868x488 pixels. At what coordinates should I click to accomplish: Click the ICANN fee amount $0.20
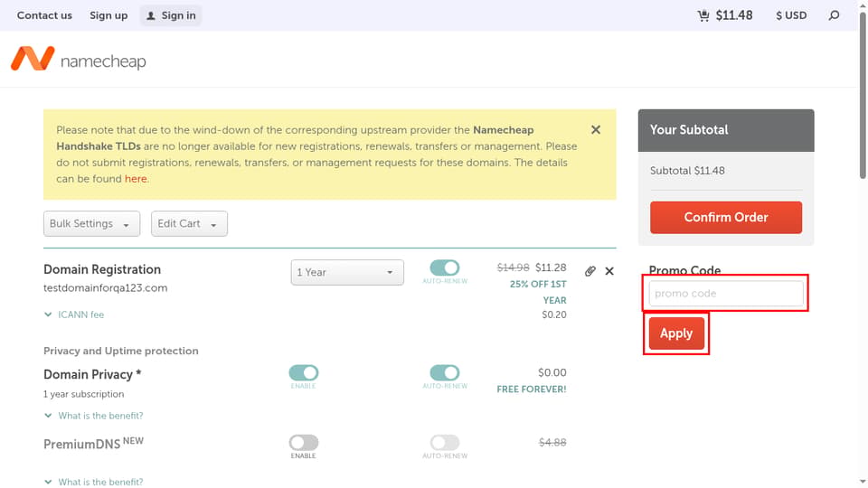click(x=554, y=314)
